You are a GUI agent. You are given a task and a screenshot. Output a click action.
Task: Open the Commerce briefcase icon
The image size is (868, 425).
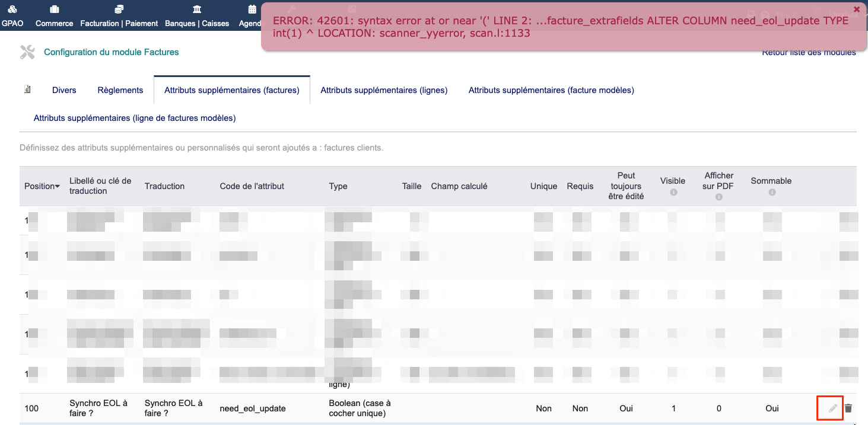(54, 9)
